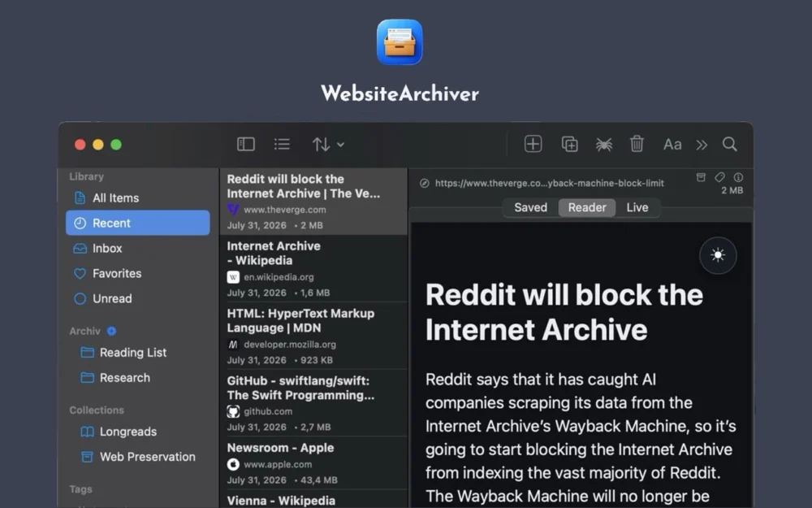Viewport: 812px width, 508px height.
Task: Click the developer.mozilla.org domain text
Action: 290,344
